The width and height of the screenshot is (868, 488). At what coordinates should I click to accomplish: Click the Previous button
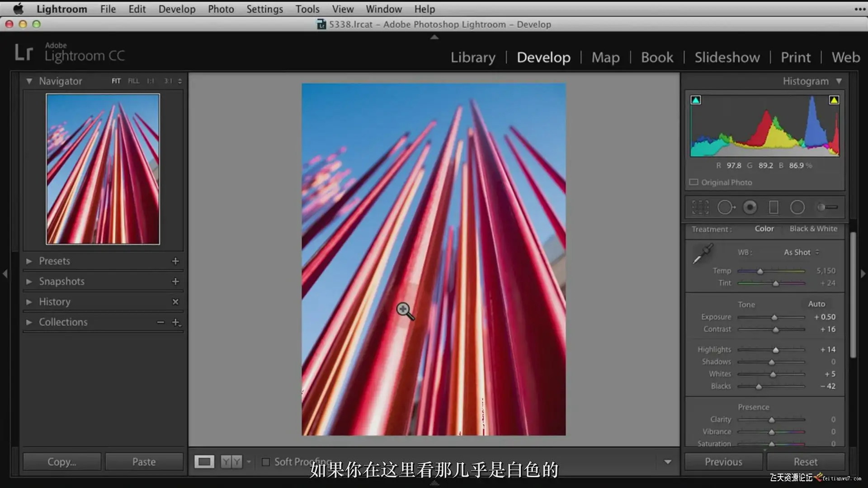pyautogui.click(x=723, y=462)
